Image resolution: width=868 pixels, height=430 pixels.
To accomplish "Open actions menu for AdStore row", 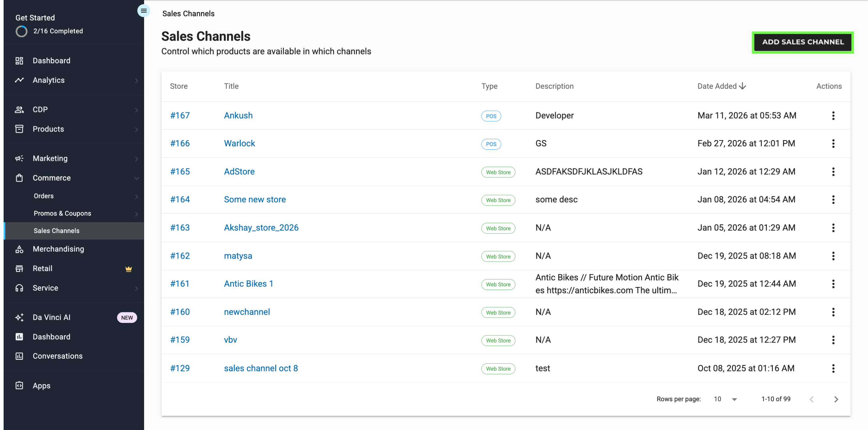I will (833, 172).
